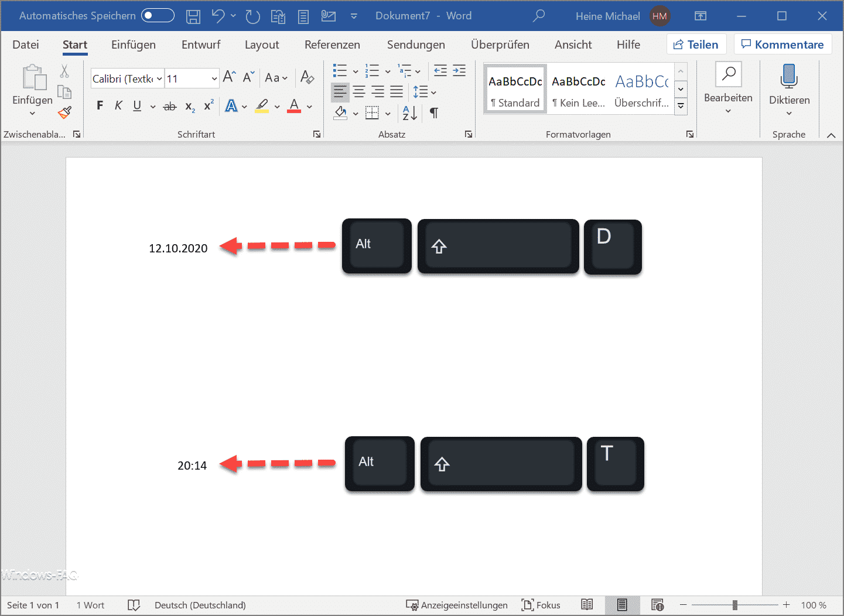Align paragraph to the right
Image resolution: width=844 pixels, height=616 pixels.
(378, 91)
